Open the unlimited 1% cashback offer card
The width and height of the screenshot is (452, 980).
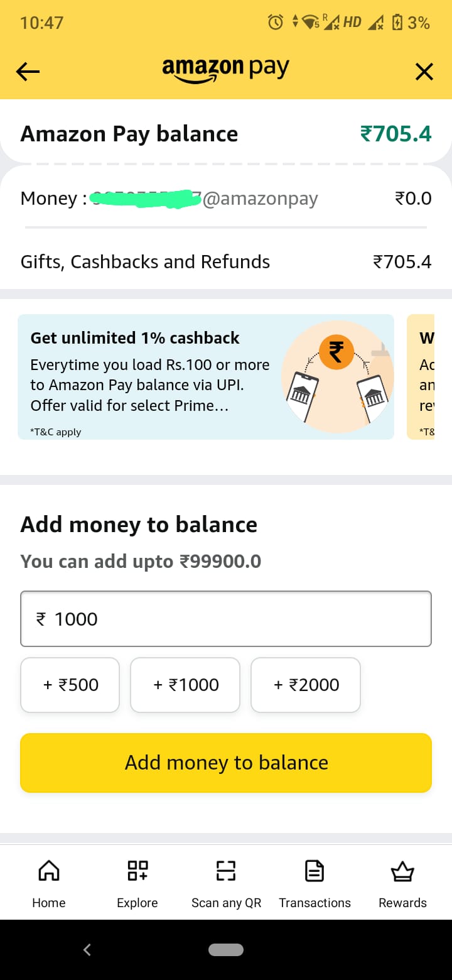pyautogui.click(x=206, y=376)
